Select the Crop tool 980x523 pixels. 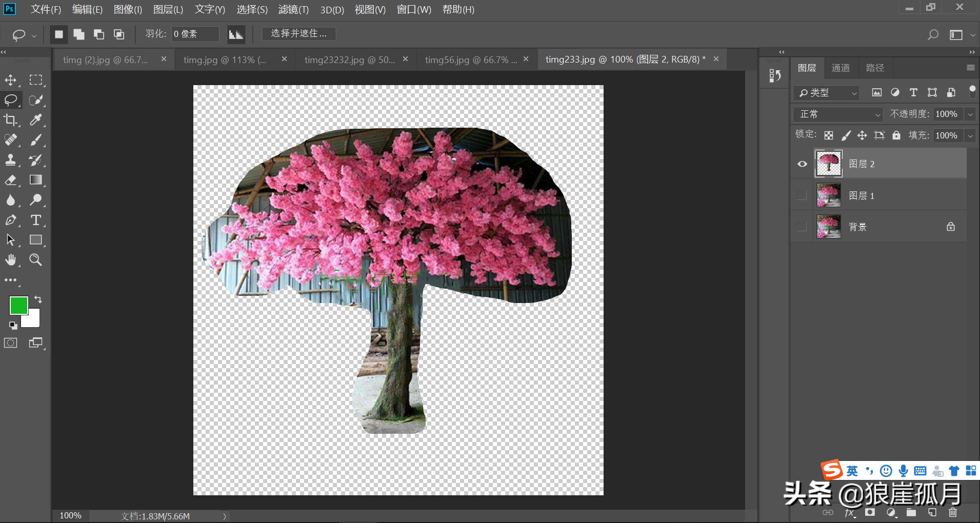[x=11, y=119]
